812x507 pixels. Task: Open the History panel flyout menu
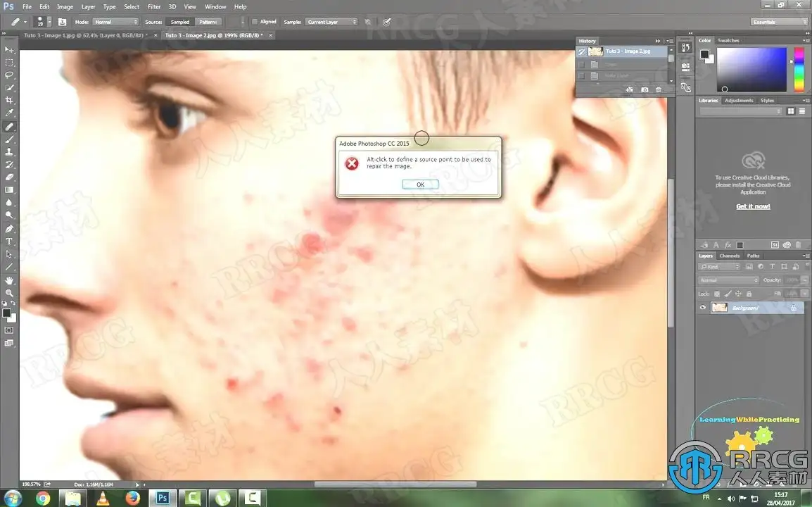coord(671,41)
